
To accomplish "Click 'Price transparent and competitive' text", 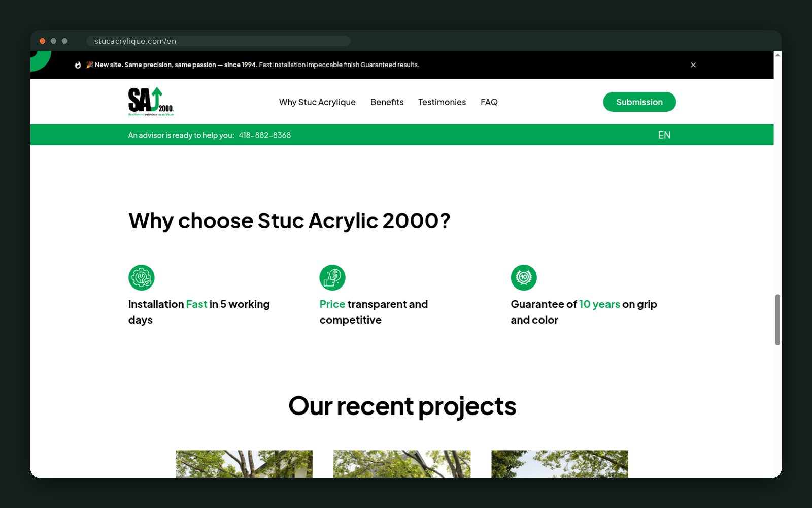I will tap(374, 312).
